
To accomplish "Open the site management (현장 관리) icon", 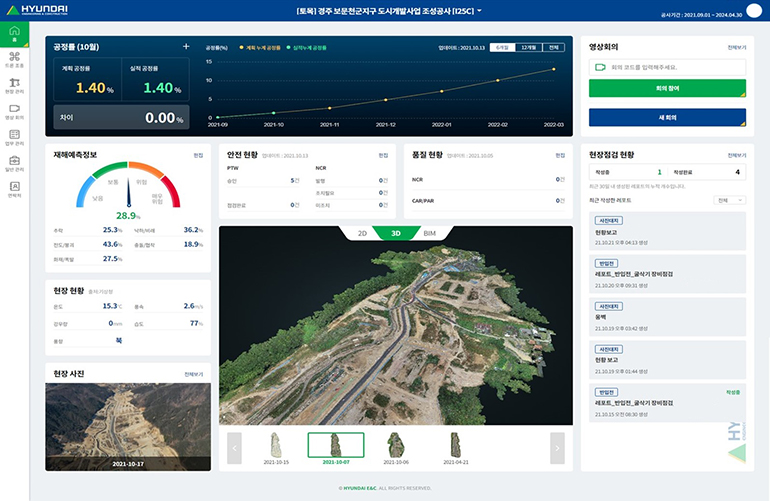I will pos(14,85).
